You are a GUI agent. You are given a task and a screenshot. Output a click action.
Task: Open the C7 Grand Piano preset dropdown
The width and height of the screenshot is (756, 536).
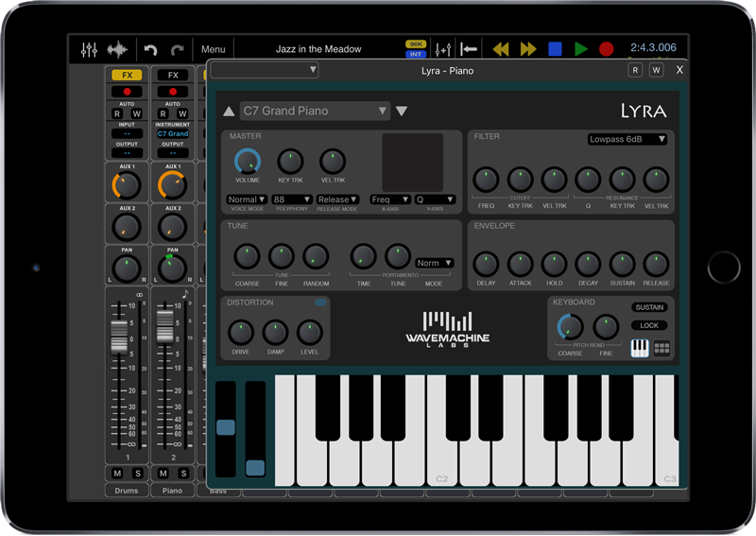[315, 111]
